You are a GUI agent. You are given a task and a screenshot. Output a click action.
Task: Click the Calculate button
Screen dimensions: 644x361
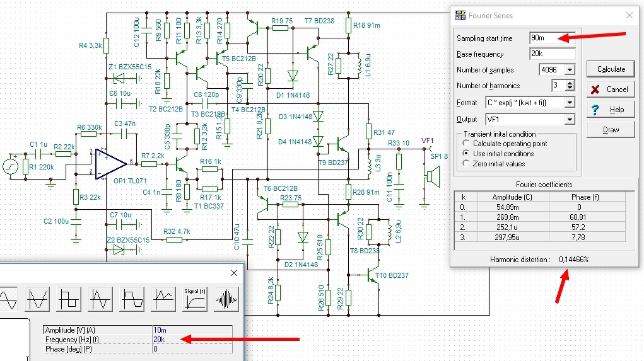pyautogui.click(x=611, y=69)
